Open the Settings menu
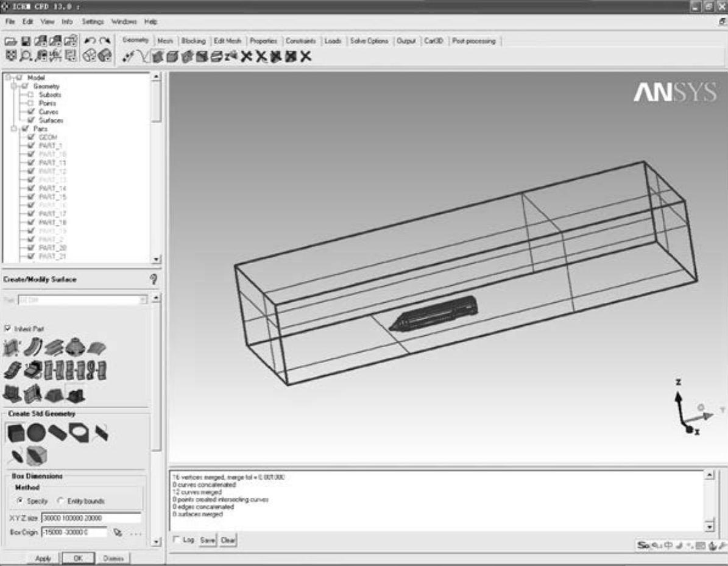Screen dimensions: 728x566 click(93, 21)
